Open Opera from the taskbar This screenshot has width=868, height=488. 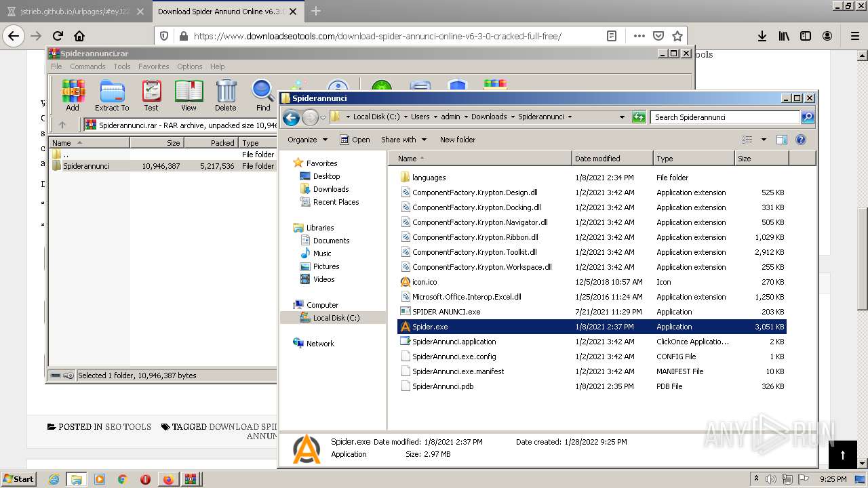145,479
